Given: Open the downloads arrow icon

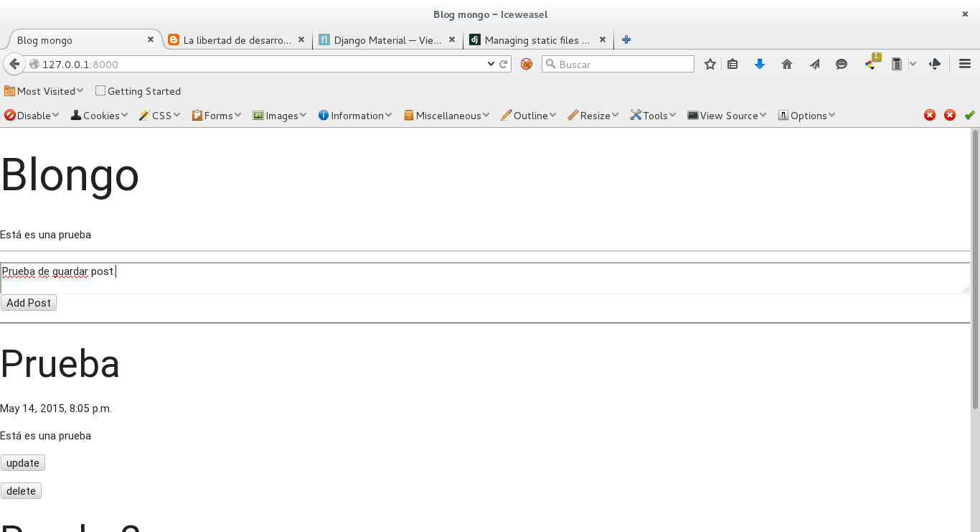Looking at the screenshot, I should pyautogui.click(x=760, y=65).
